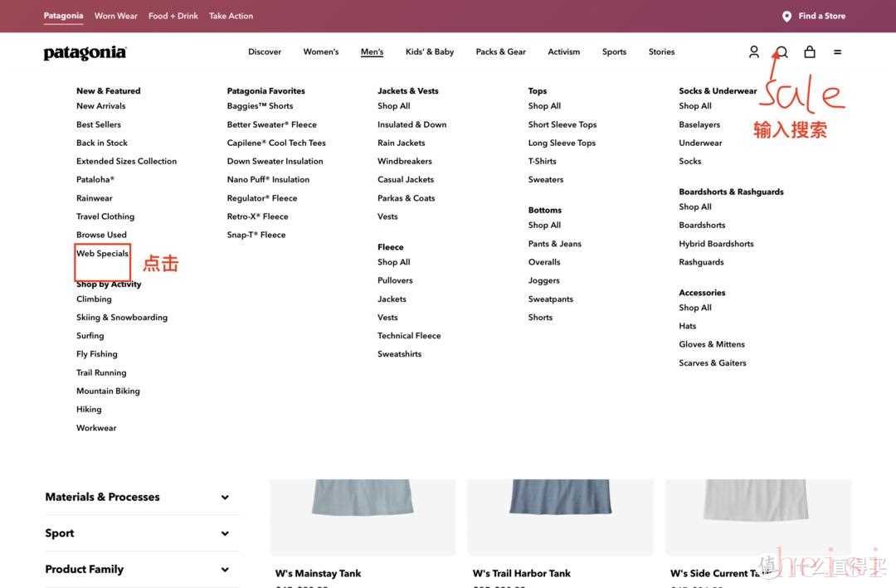This screenshot has height=588, width=896.
Task: Go to Short Sleeve Tops
Action: (562, 124)
